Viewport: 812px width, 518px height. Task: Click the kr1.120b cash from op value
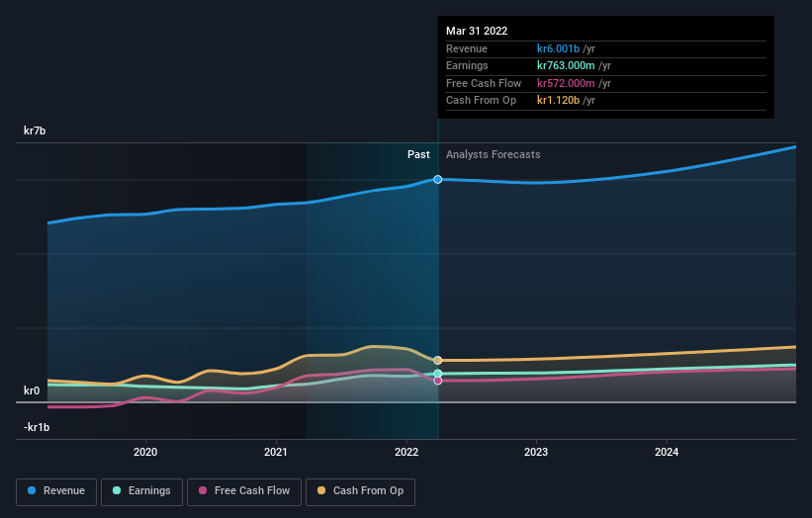[x=558, y=101]
